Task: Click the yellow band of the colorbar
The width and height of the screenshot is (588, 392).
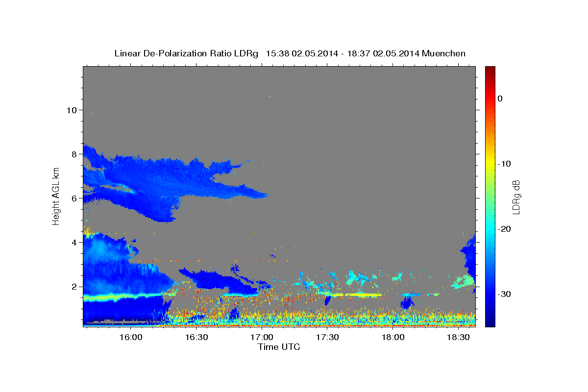Action: click(490, 164)
